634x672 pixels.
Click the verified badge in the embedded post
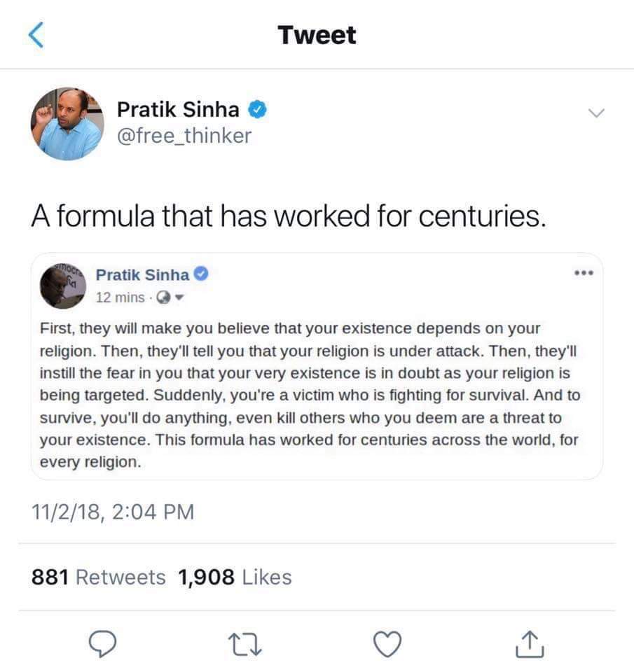tap(202, 274)
